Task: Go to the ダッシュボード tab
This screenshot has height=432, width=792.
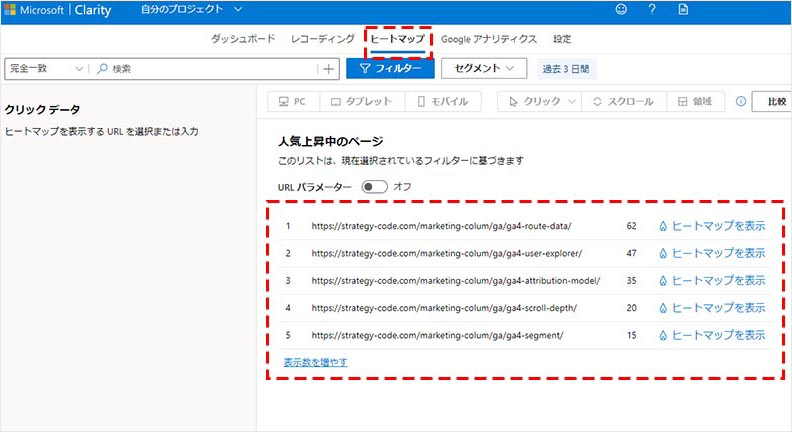Action: (243, 39)
